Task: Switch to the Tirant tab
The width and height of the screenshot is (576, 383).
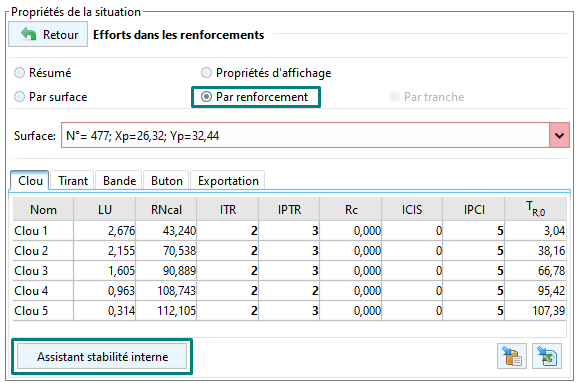Action: (x=73, y=181)
